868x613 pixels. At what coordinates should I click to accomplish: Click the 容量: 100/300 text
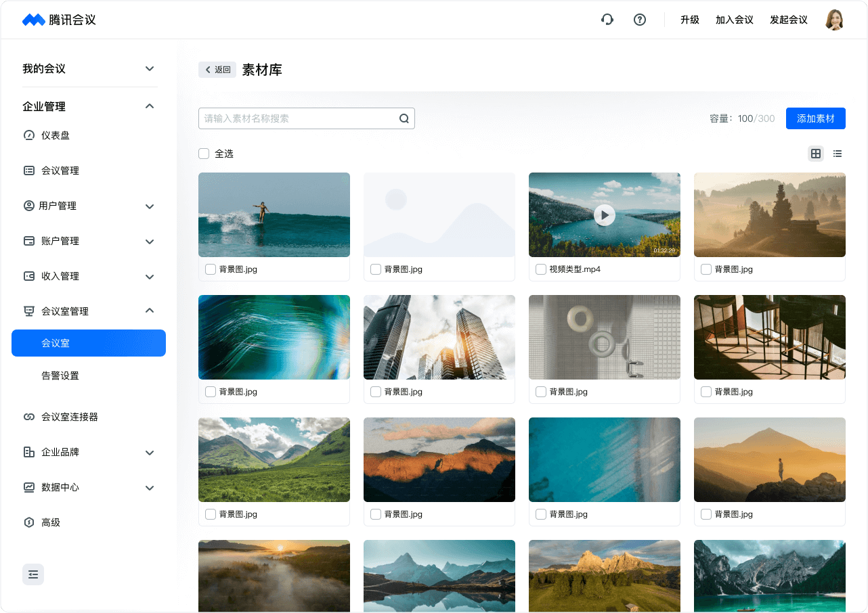pyautogui.click(x=742, y=118)
